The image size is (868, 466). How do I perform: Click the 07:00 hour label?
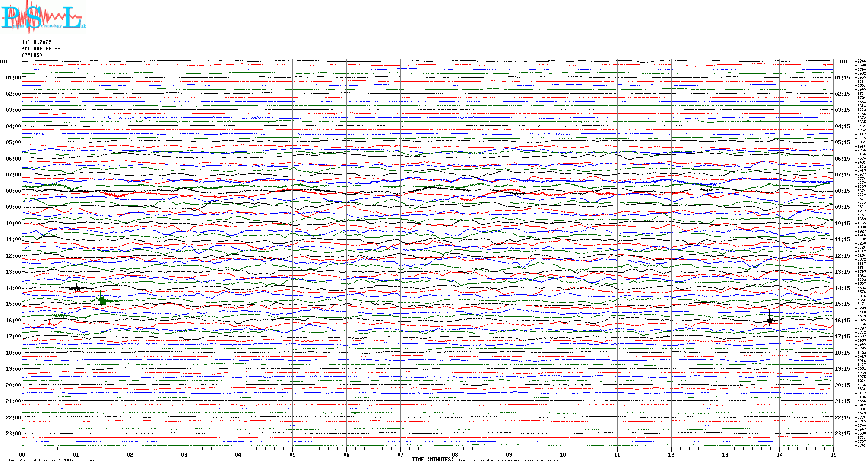point(13,175)
